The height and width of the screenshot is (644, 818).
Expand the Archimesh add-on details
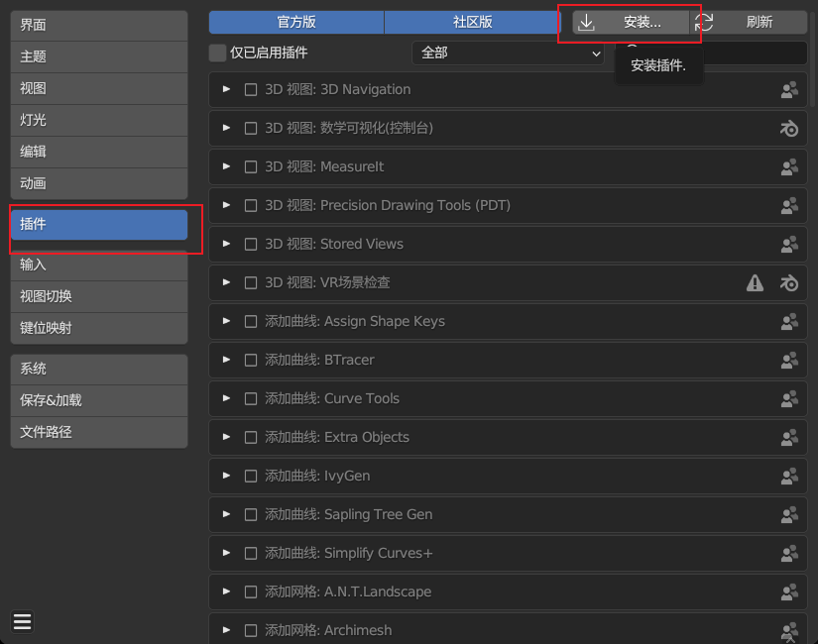tap(226, 629)
